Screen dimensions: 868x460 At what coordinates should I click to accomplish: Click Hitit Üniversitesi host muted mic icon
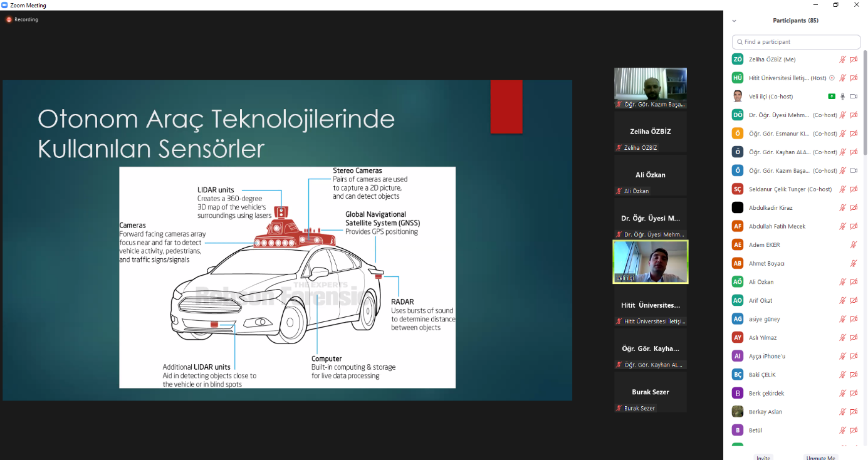click(x=843, y=78)
